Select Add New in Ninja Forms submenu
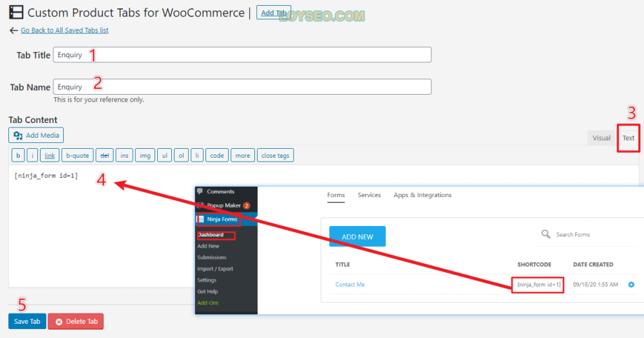This screenshot has width=644, height=338. click(x=208, y=246)
